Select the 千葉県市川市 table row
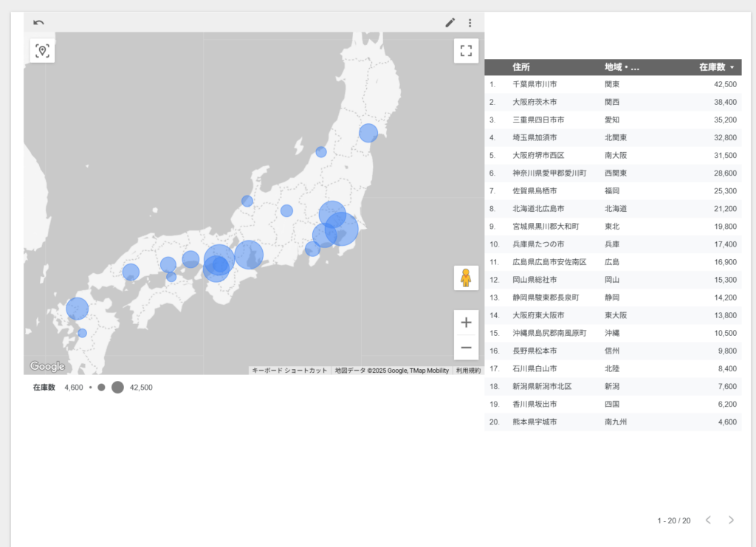756x547 pixels. [x=613, y=84]
